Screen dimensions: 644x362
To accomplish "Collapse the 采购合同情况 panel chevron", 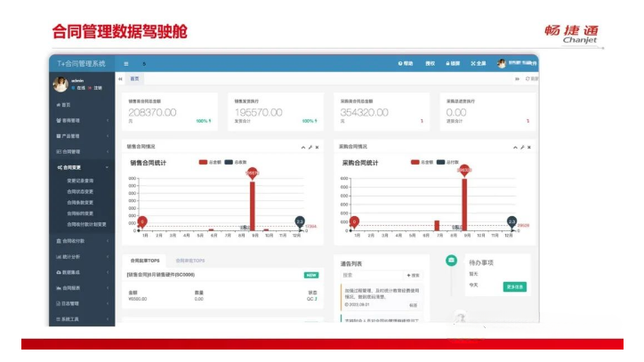I will tap(515, 147).
